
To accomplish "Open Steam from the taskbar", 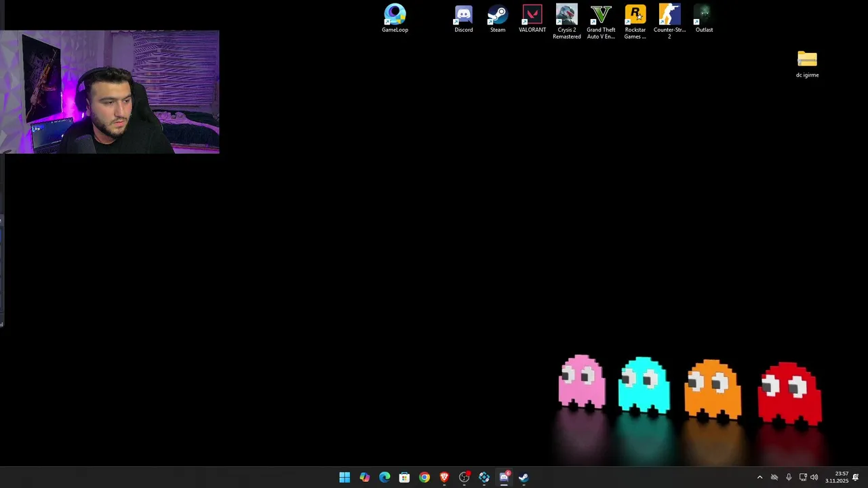I will (524, 477).
